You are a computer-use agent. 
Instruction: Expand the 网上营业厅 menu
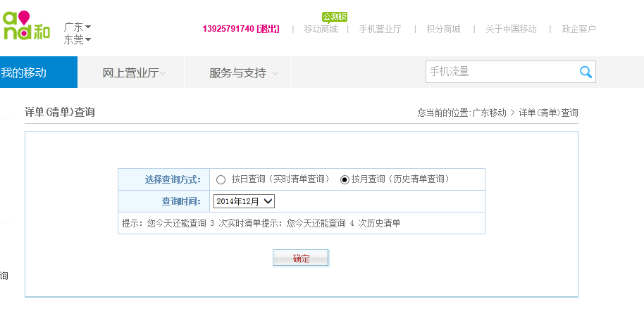(134, 72)
